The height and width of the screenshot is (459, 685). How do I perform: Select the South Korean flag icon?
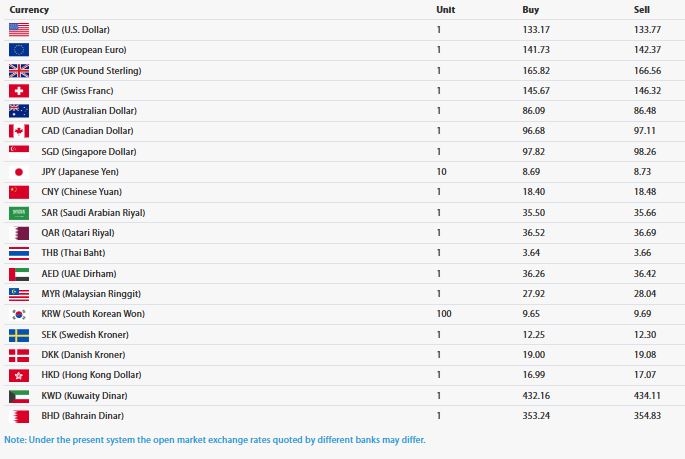click(19, 314)
